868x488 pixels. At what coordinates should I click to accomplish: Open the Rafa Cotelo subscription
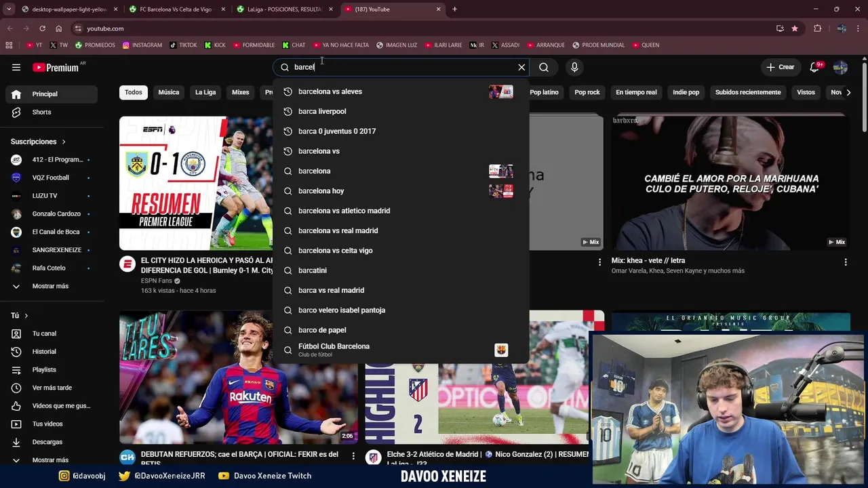pos(52,268)
